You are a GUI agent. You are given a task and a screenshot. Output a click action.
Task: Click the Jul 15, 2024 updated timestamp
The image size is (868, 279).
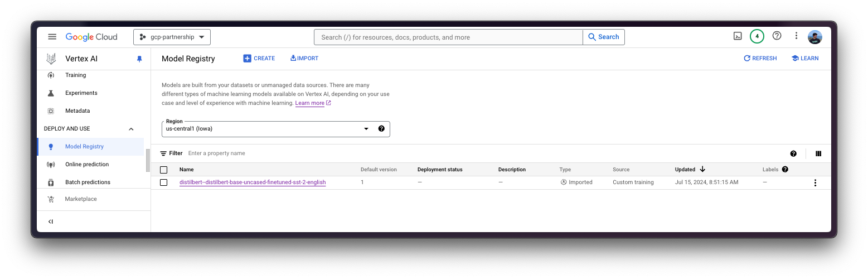[x=706, y=182]
